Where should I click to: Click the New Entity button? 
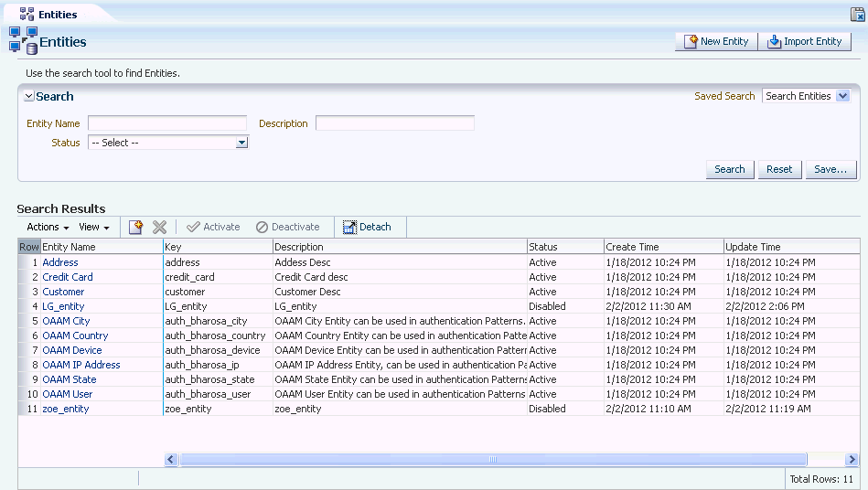(716, 41)
